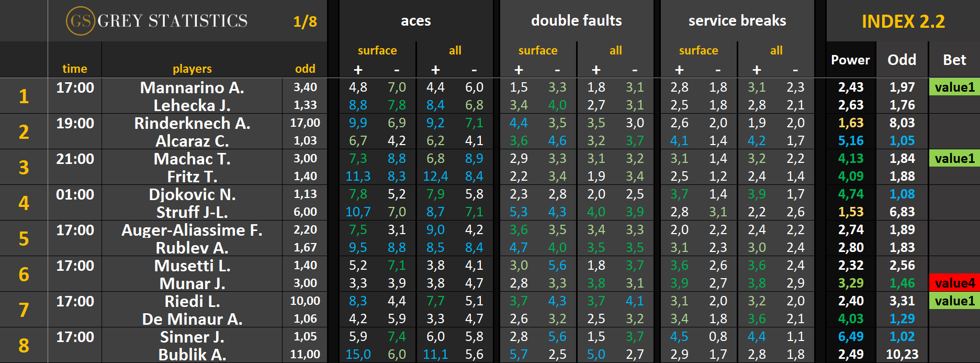The width and height of the screenshot is (980, 363).
Task: Click Rinderknech's 17,00 odd
Action: click(x=305, y=123)
